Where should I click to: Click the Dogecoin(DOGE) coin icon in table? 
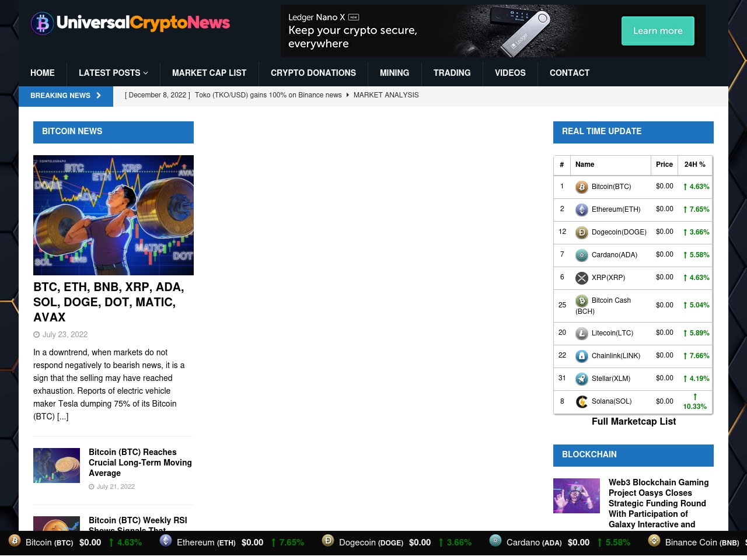pyautogui.click(x=582, y=233)
